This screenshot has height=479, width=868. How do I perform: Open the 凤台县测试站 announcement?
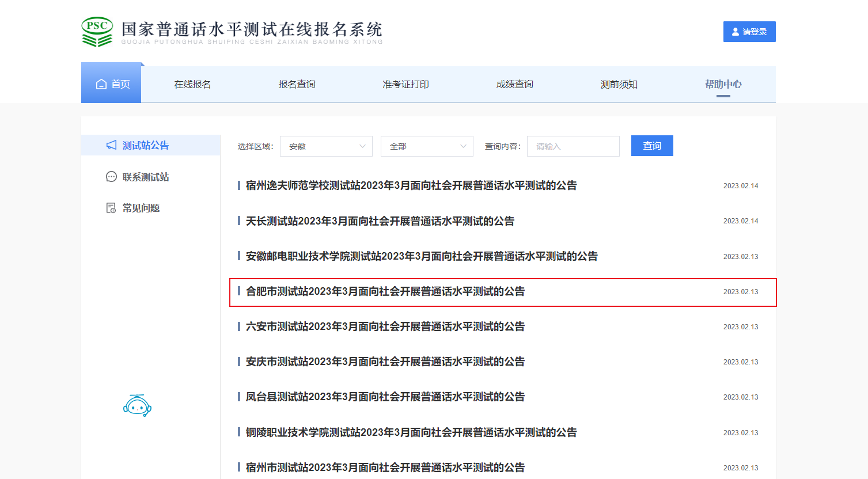(x=385, y=397)
